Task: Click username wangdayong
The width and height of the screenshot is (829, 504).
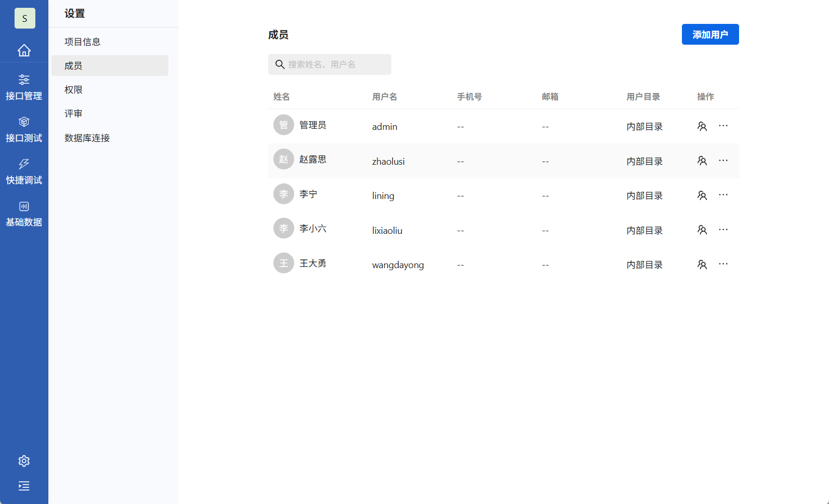Action: 398,265
